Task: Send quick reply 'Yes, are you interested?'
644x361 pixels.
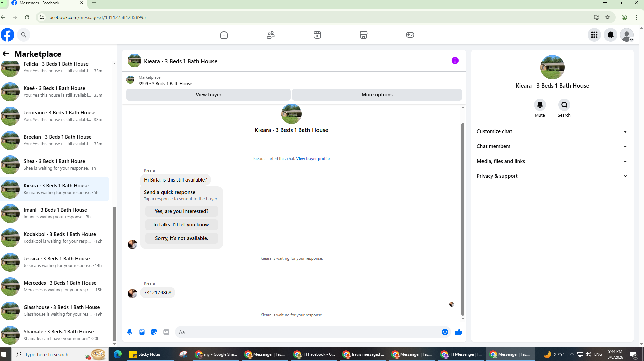Action: (x=181, y=211)
